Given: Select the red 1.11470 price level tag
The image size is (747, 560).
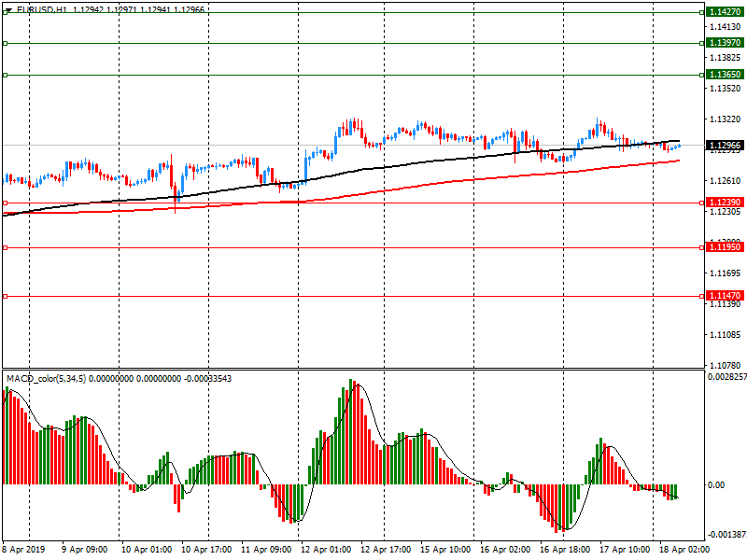Looking at the screenshot, I should pos(726,296).
